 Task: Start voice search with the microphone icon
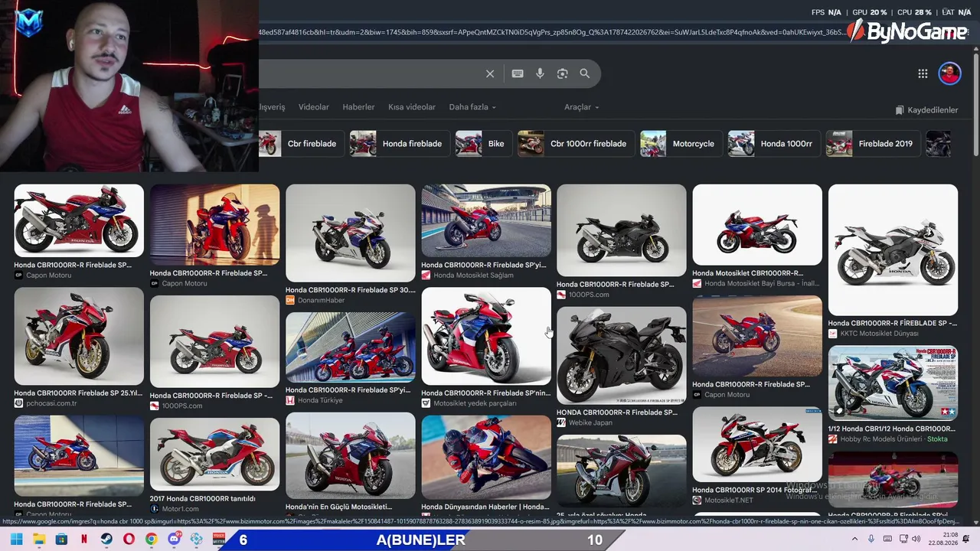click(x=540, y=73)
